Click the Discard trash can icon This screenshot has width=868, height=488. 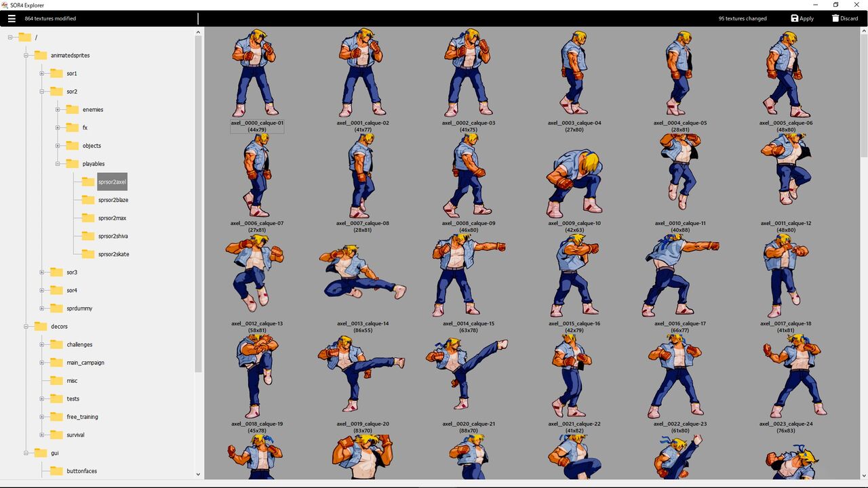coord(835,18)
